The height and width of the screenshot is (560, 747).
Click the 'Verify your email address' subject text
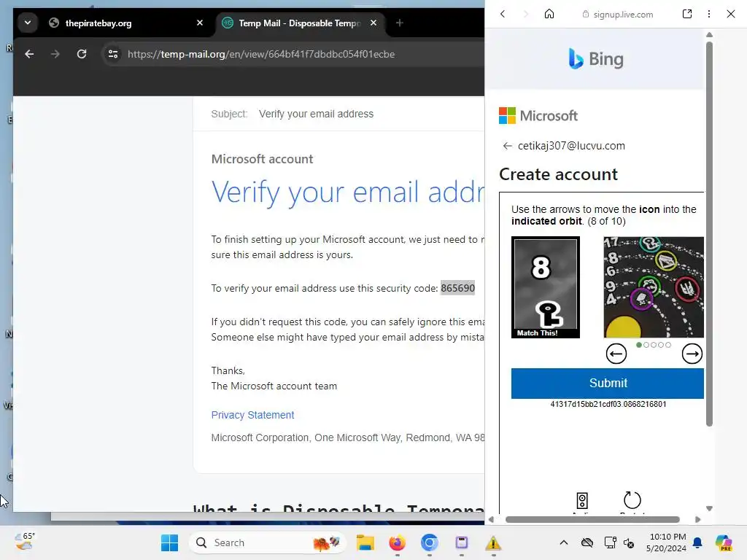[x=316, y=114]
